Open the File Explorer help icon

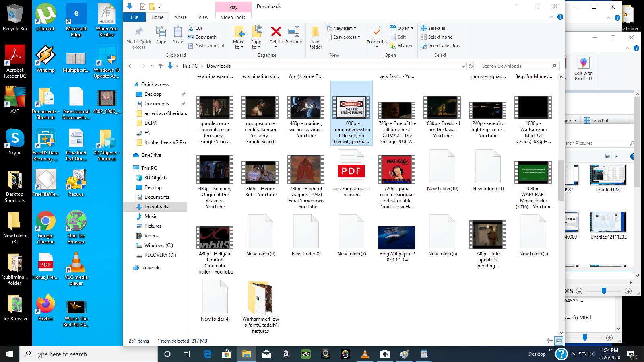pos(560,17)
